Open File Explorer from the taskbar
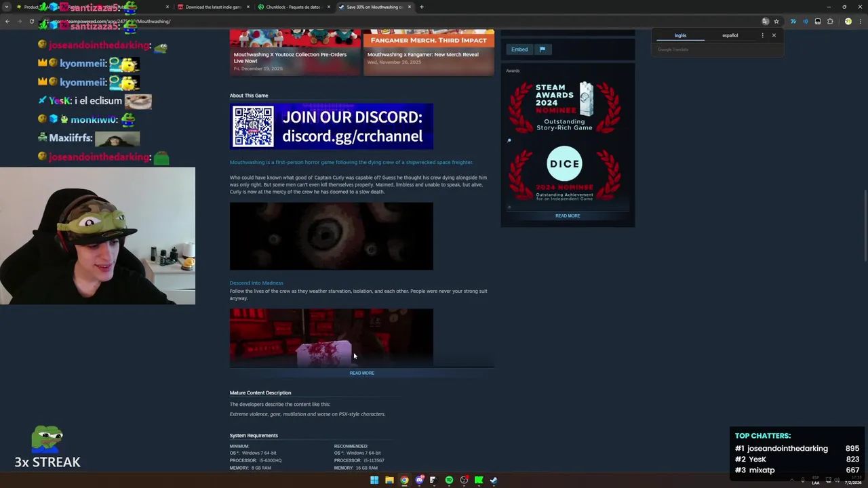 click(389, 480)
